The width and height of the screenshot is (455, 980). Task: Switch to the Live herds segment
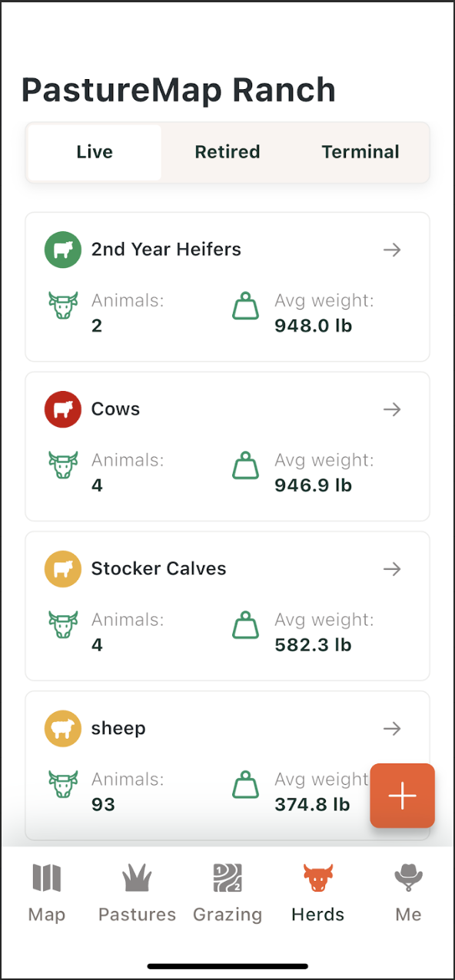point(95,152)
